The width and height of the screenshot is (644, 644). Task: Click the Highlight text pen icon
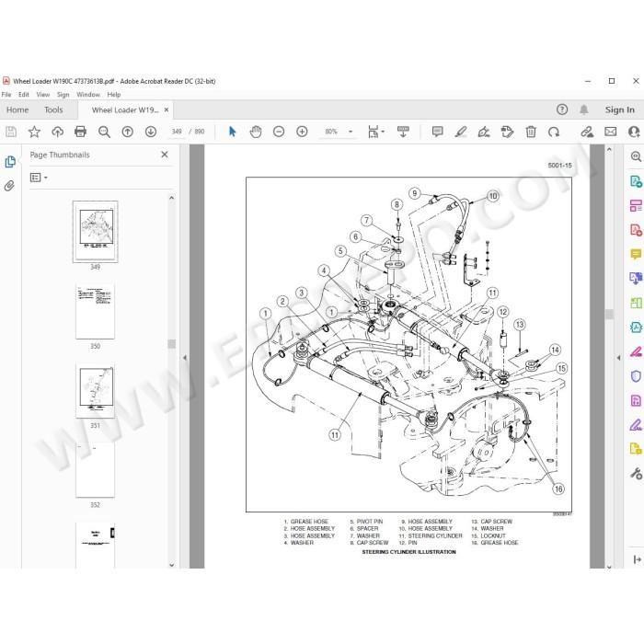click(x=461, y=132)
